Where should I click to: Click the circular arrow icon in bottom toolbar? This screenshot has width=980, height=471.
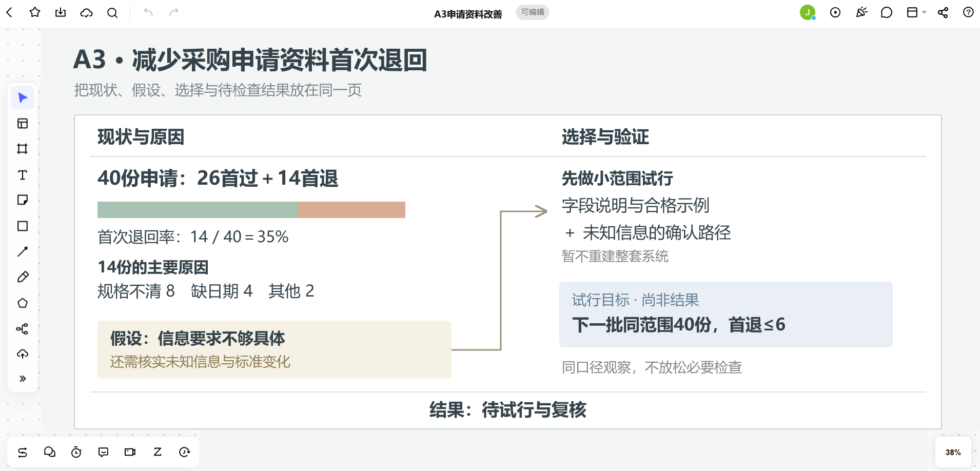pos(185,452)
